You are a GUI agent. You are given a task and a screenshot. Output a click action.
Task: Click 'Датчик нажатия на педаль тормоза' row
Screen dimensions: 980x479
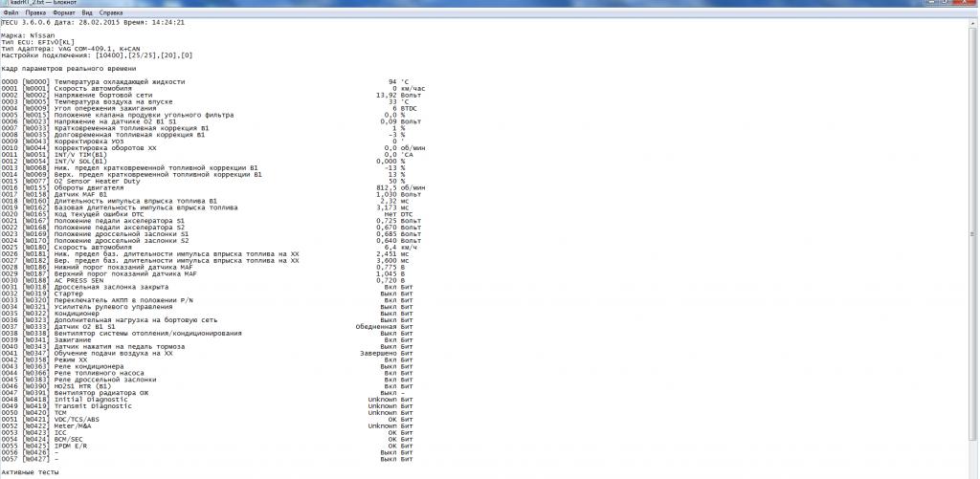(x=213, y=347)
